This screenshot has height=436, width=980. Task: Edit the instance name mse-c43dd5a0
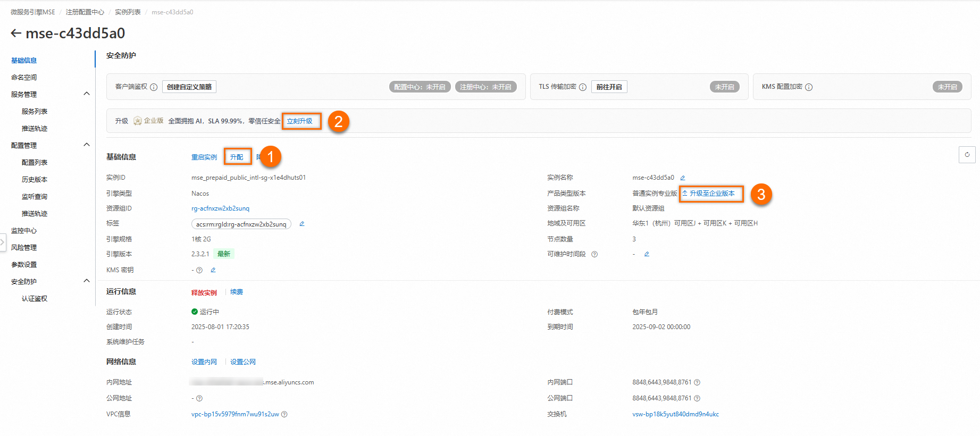click(683, 178)
